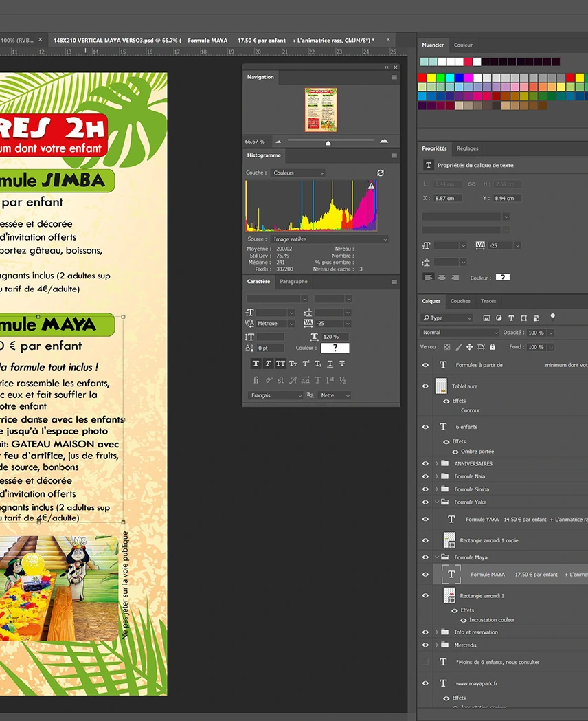The height and width of the screenshot is (721, 588).
Task: Toggle faux italic in Caractère panel
Action: click(x=268, y=364)
